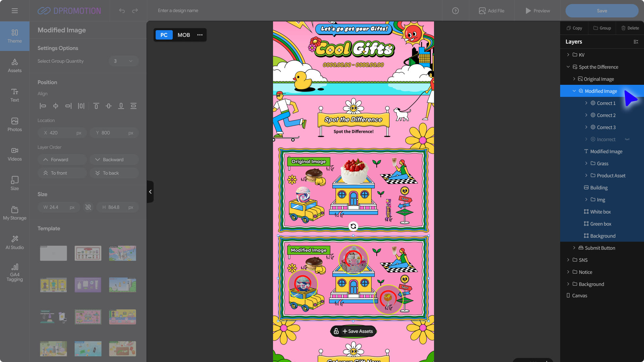Collapse all layers icon in Layers header

636,42
